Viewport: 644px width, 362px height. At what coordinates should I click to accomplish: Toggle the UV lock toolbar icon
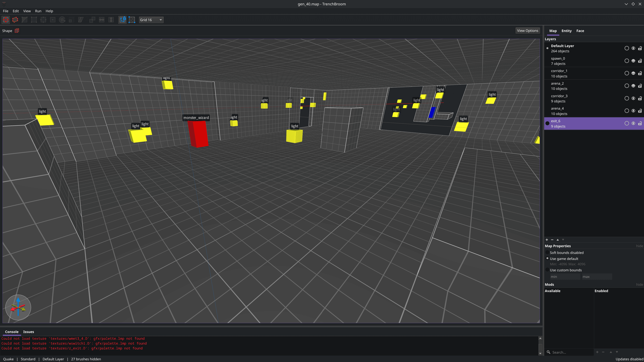pos(132,20)
